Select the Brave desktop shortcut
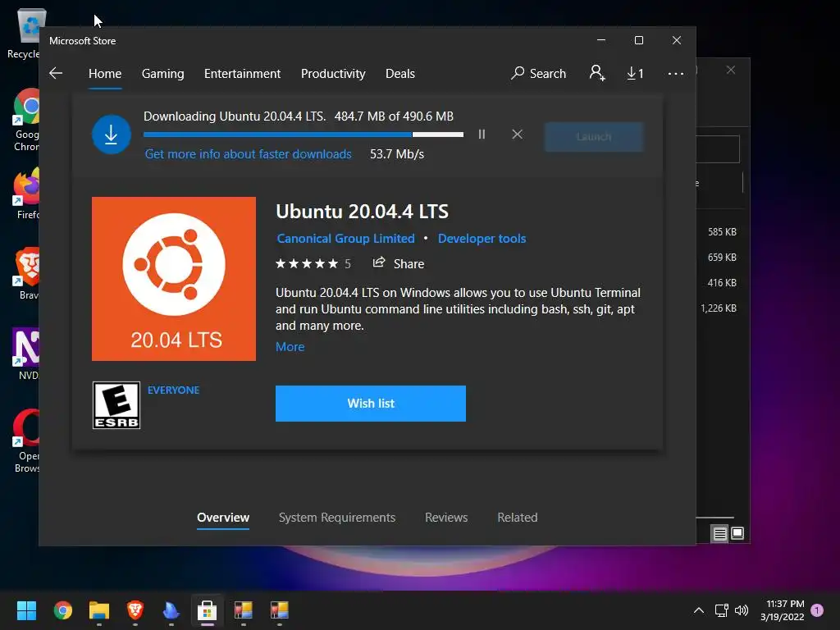This screenshot has height=630, width=840. click(x=26, y=274)
